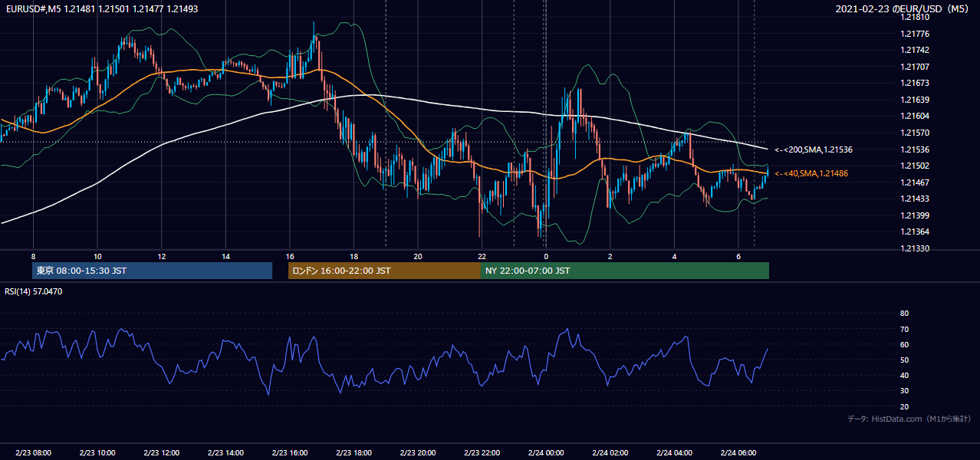Click RSI scale value 30

pyautogui.click(x=904, y=391)
